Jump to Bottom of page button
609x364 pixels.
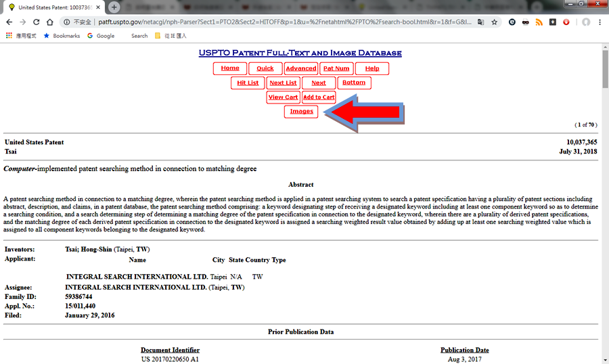tap(354, 83)
